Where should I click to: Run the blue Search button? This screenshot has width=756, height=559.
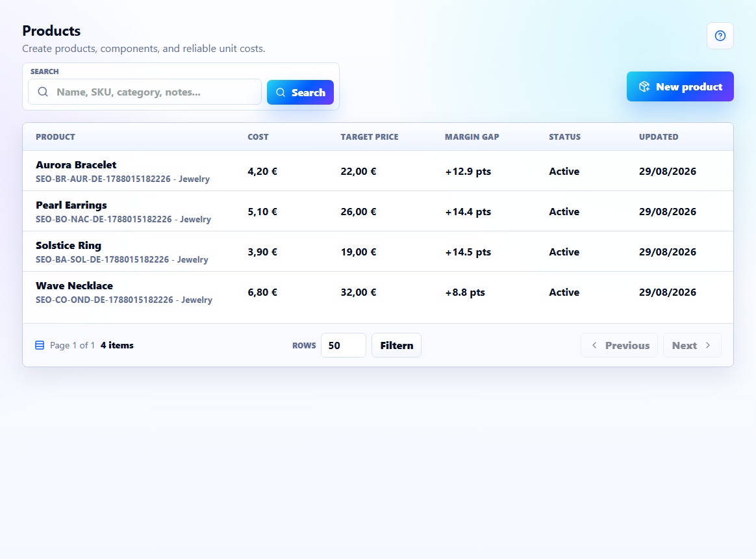300,92
